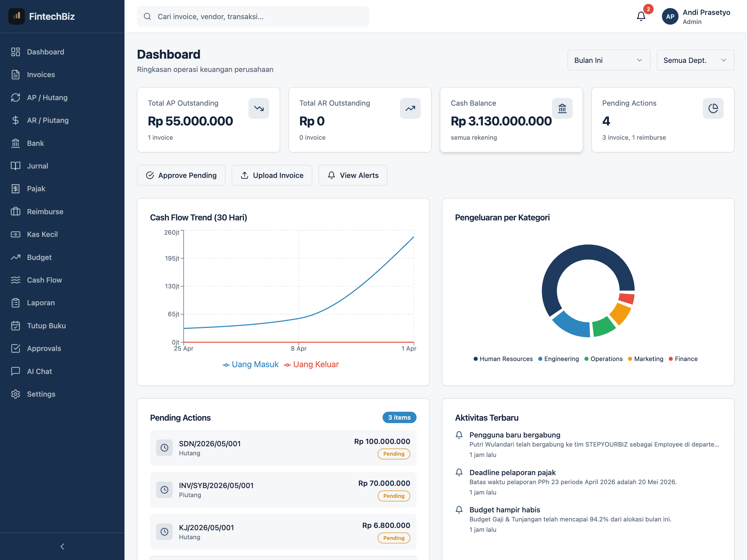Screen dimensions: 747x560
Task: Click the Total AR Outstanding trend-up icon
Action: 410,108
